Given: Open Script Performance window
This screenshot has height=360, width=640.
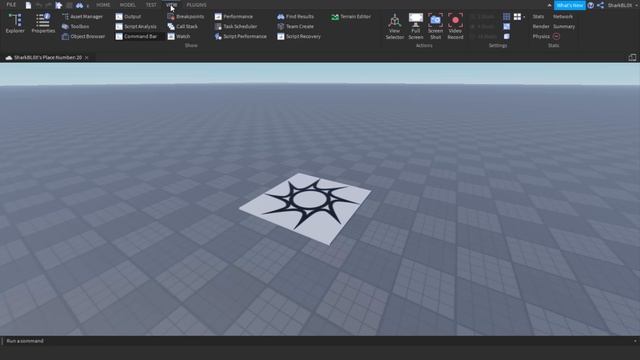Looking at the screenshot, I should [x=240, y=36].
